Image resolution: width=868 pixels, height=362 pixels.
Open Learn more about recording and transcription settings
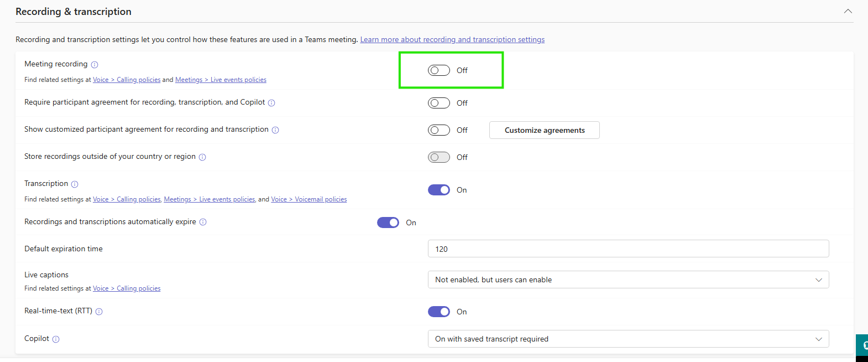coord(452,39)
